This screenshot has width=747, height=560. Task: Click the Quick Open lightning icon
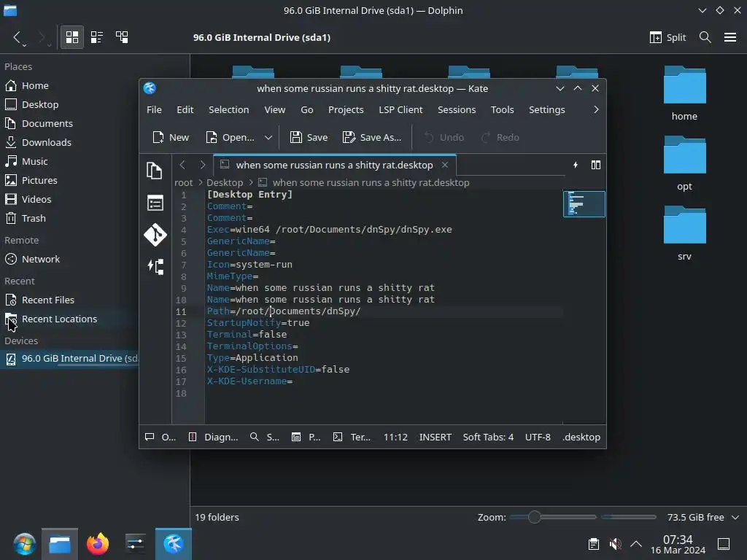[576, 165]
